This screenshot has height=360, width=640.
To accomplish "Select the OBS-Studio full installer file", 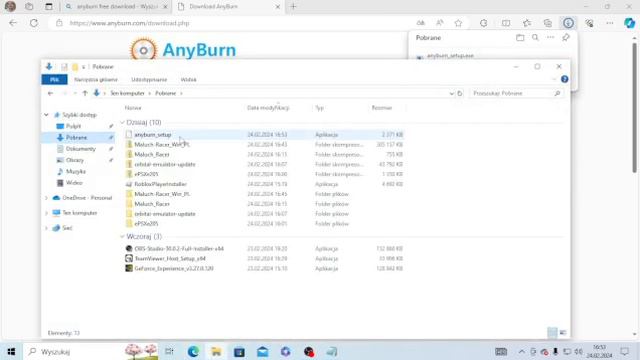I will click(179, 249).
